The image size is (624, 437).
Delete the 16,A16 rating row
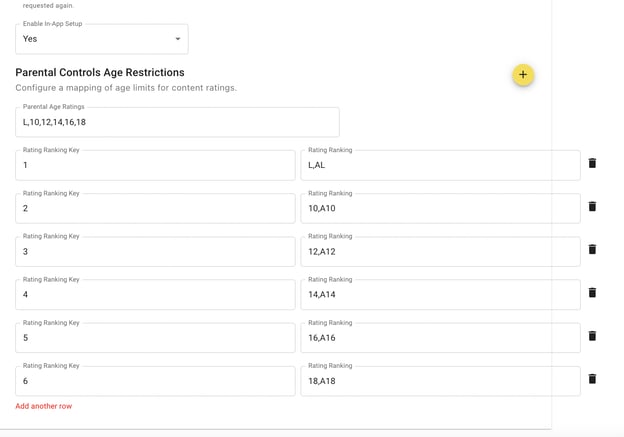click(x=592, y=336)
